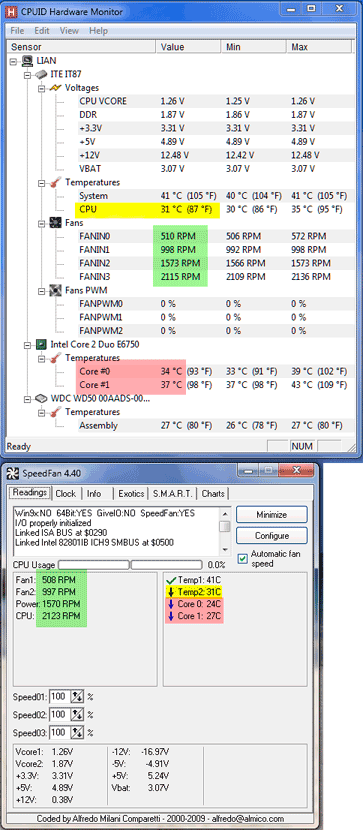Image resolution: width=363 pixels, height=830 pixels.
Task: Click the SpeedFan log scrollbar down arrow
Action: tap(225, 549)
